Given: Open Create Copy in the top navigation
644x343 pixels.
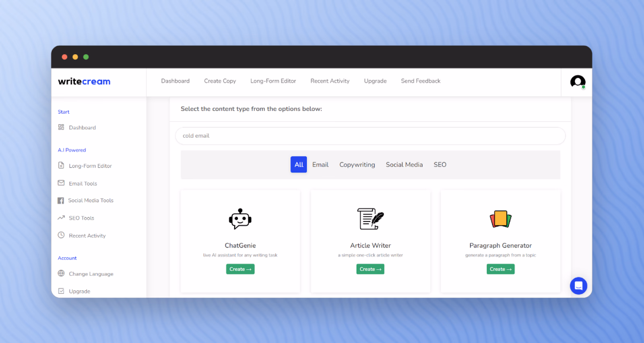Looking at the screenshot, I should click(220, 81).
